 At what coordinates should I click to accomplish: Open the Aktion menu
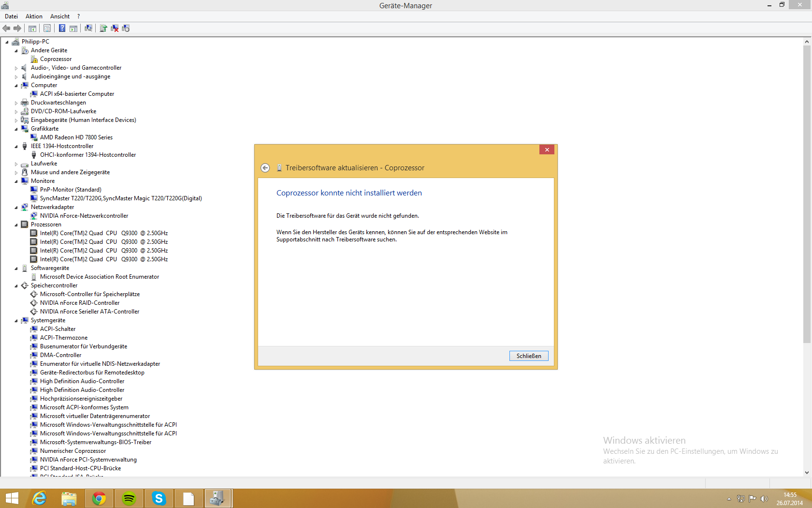(x=34, y=16)
